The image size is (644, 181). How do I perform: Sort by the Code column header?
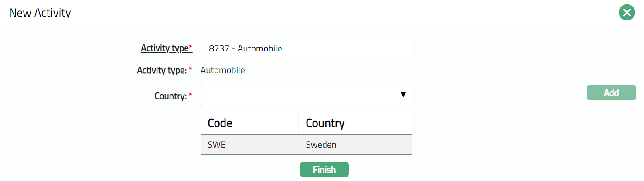[x=220, y=123]
